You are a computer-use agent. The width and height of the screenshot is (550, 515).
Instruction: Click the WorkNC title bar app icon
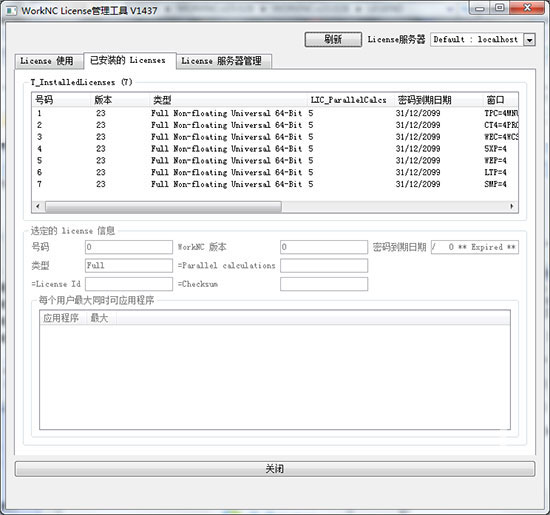tap(11, 11)
